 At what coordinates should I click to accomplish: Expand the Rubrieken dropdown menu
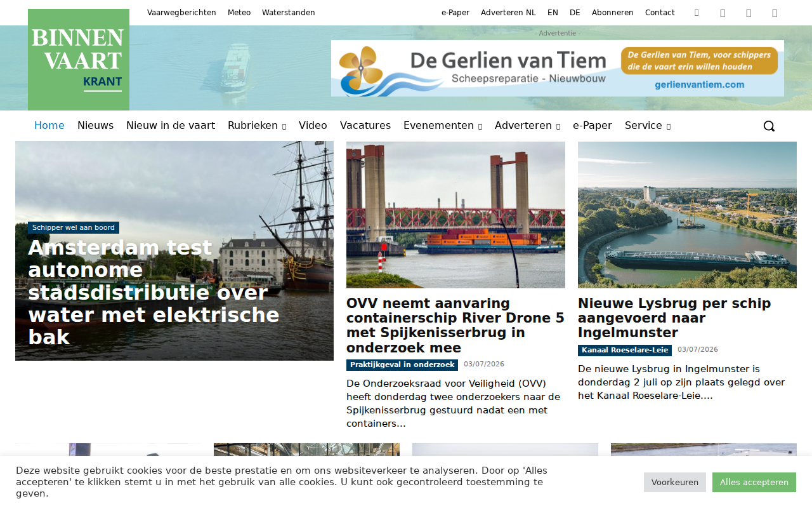click(x=257, y=126)
